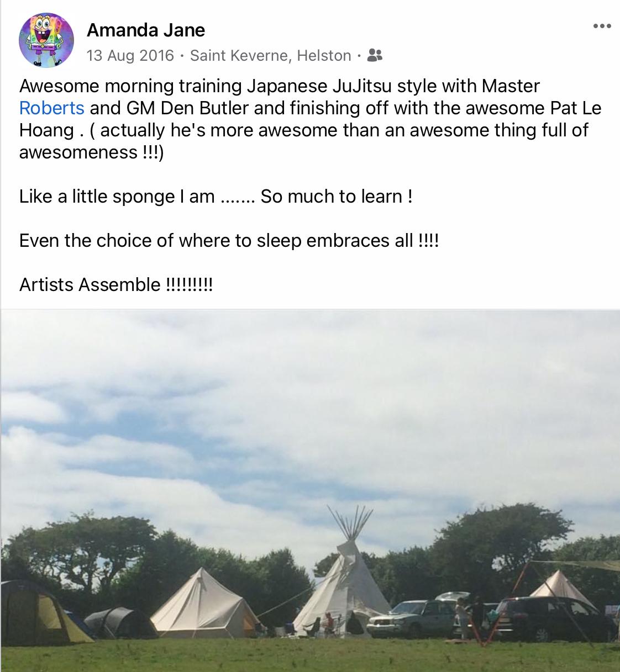Viewport: 620px width, 672px height.
Task: Click the tagged Roberts link
Action: [x=51, y=108]
